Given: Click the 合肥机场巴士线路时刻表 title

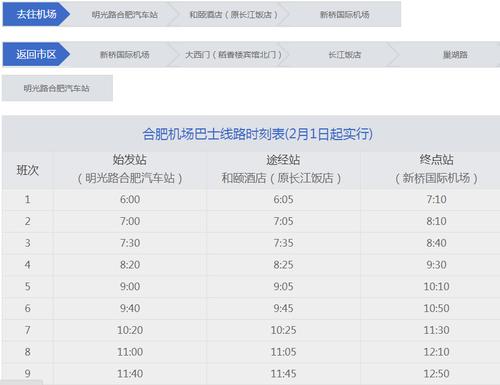Looking at the screenshot, I should click(257, 134).
